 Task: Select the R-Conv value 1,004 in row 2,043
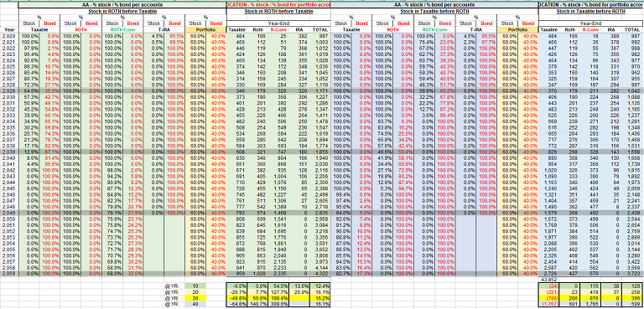point(278,178)
